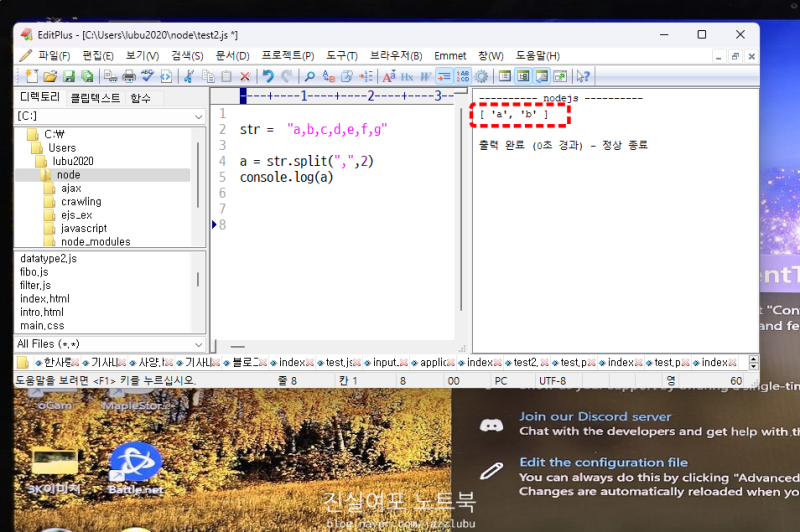
Task: Select index.html in the file list
Action: click(x=45, y=299)
